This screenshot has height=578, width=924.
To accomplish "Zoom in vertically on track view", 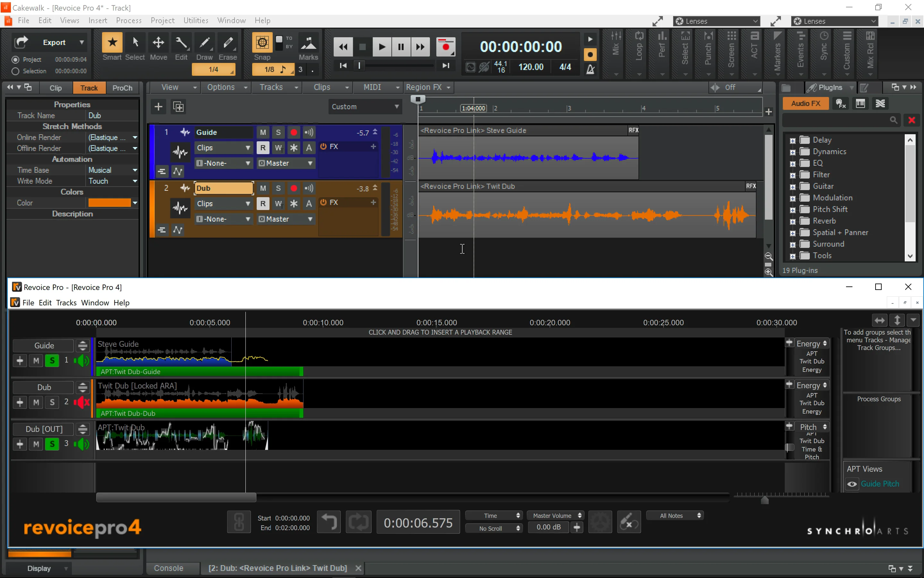I will (769, 272).
